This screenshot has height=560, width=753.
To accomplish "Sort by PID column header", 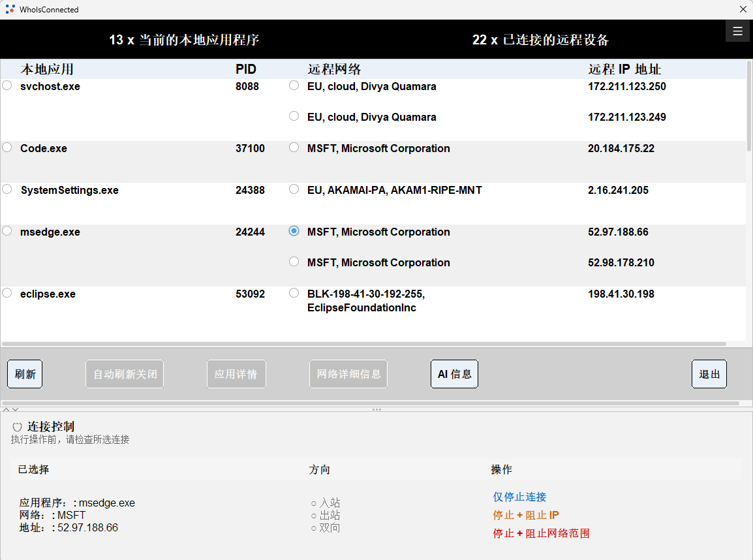I will click(x=246, y=69).
